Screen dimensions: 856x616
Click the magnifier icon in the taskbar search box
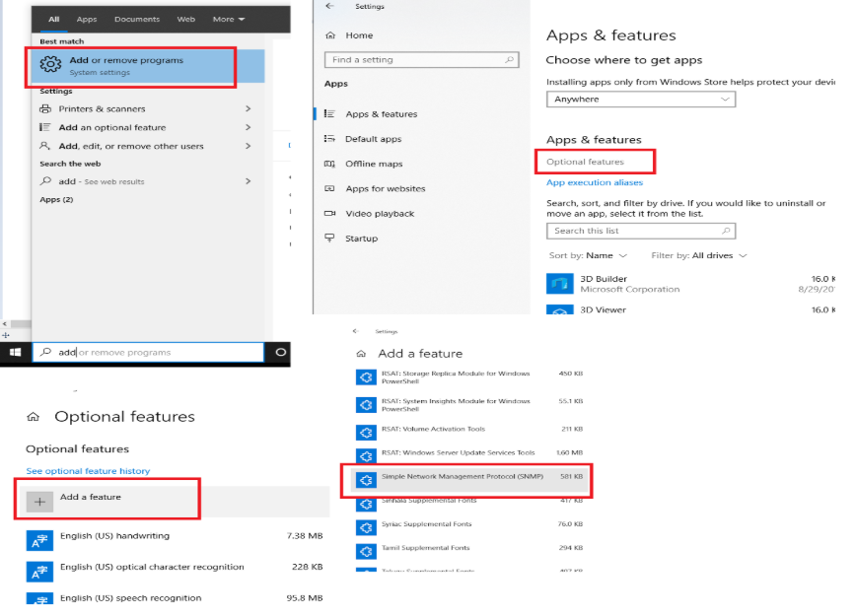(46, 352)
